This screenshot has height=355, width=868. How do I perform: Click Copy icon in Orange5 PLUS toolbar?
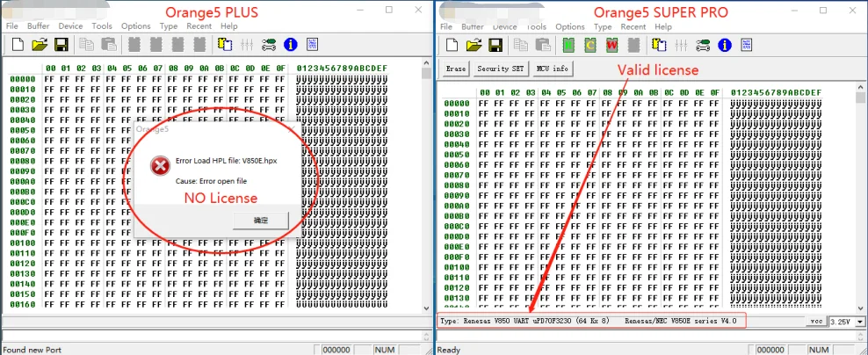pos(86,44)
